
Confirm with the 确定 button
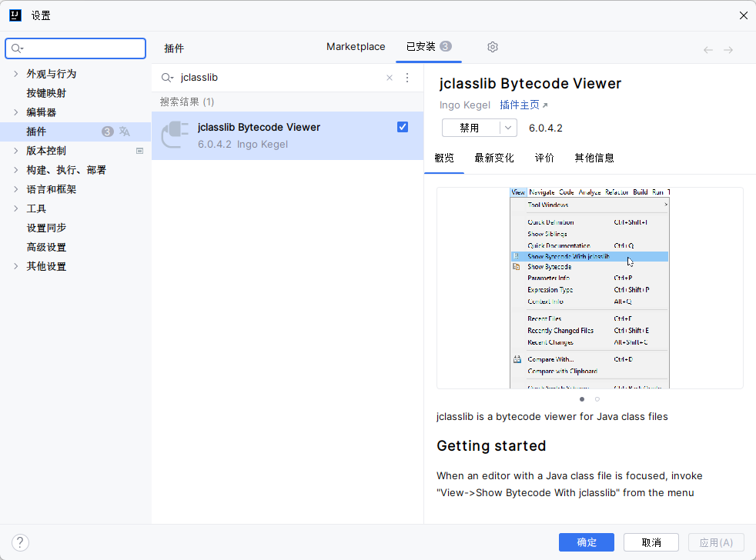click(587, 542)
